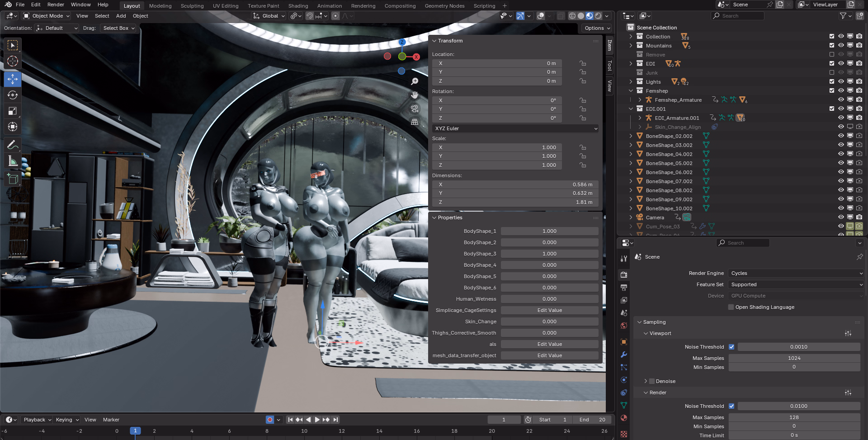Click the Options button in the viewport header

coord(597,28)
